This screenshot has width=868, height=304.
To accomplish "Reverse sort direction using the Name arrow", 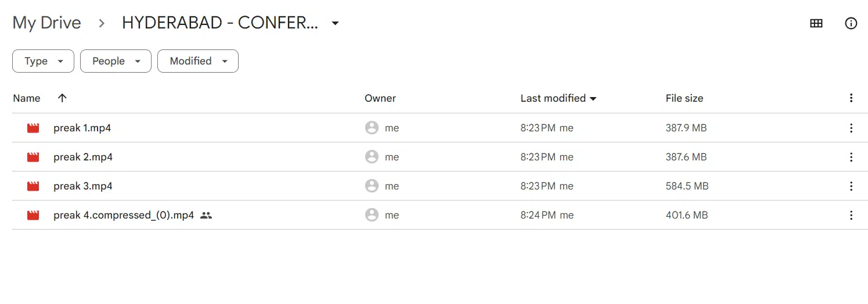I will (63, 98).
